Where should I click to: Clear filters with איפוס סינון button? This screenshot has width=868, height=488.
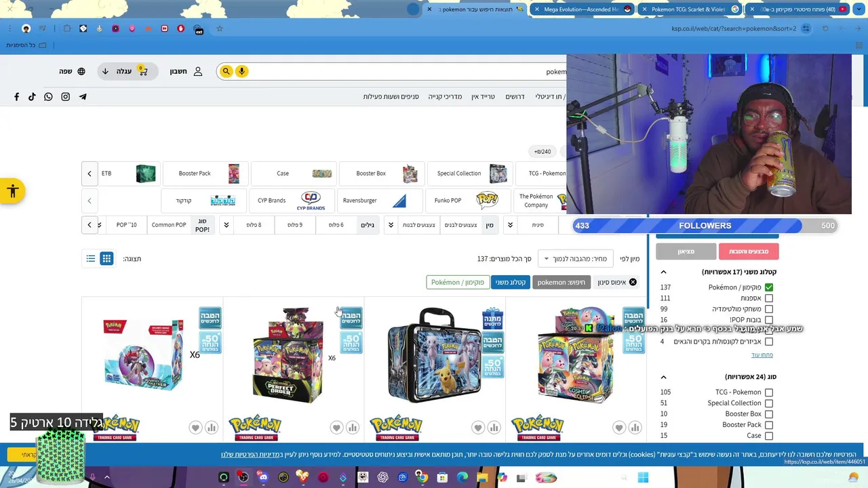pos(616,282)
